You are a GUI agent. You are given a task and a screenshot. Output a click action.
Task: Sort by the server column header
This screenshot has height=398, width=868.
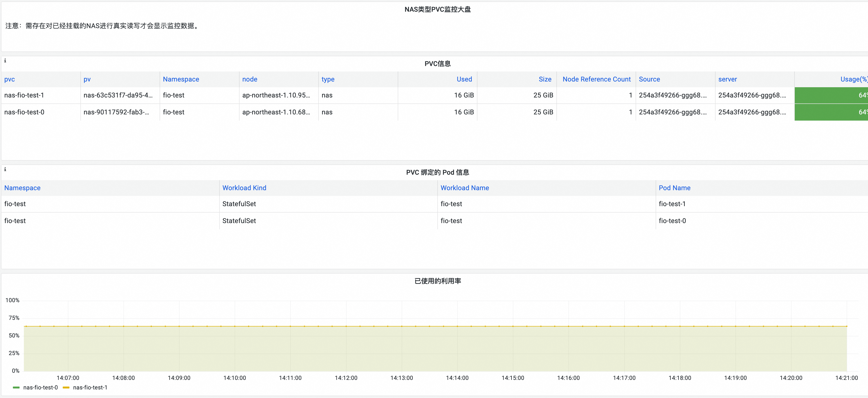[727, 79]
